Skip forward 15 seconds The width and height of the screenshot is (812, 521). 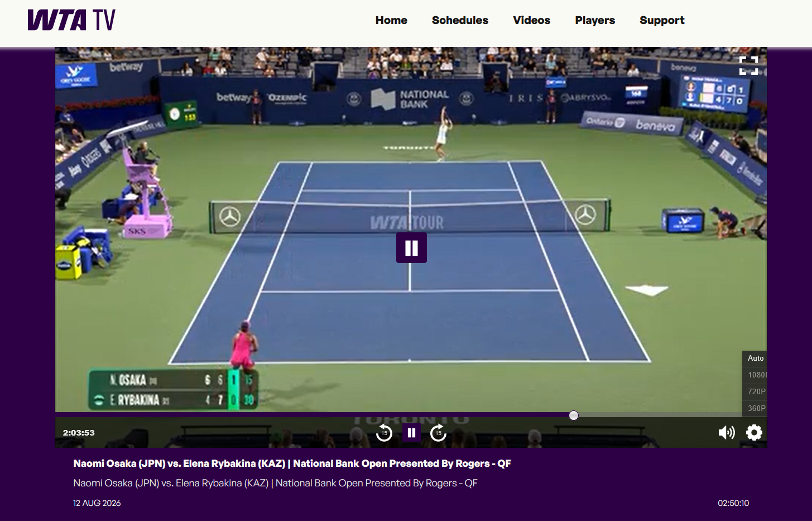coord(438,433)
